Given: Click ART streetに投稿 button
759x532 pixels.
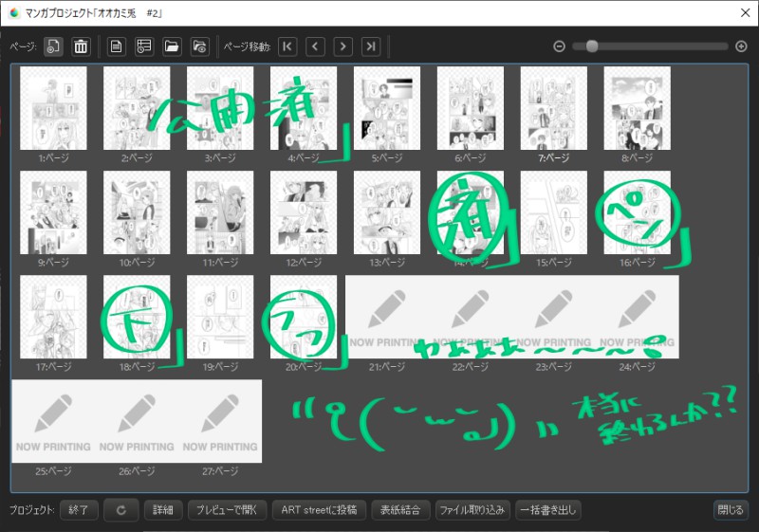Looking at the screenshot, I should click(319, 510).
